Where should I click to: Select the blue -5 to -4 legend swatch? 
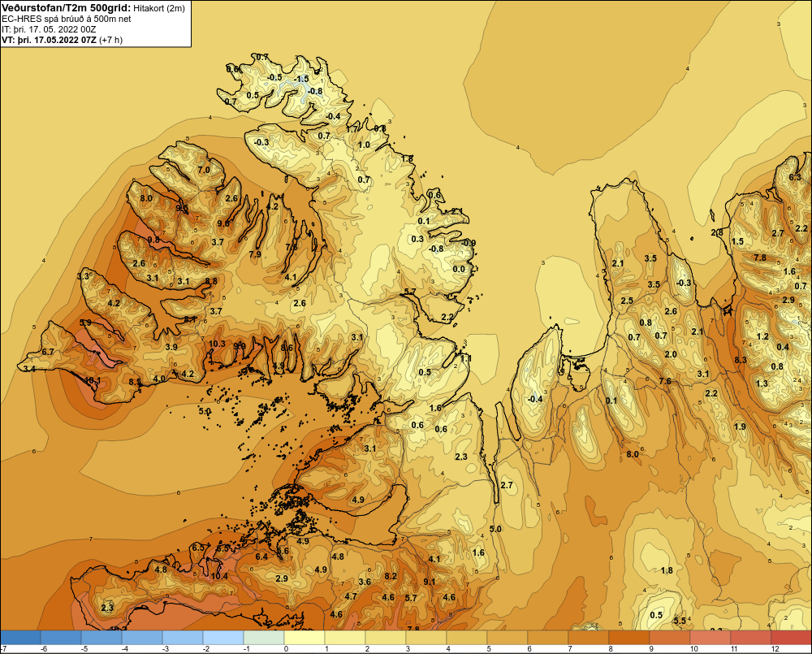tap(101, 637)
